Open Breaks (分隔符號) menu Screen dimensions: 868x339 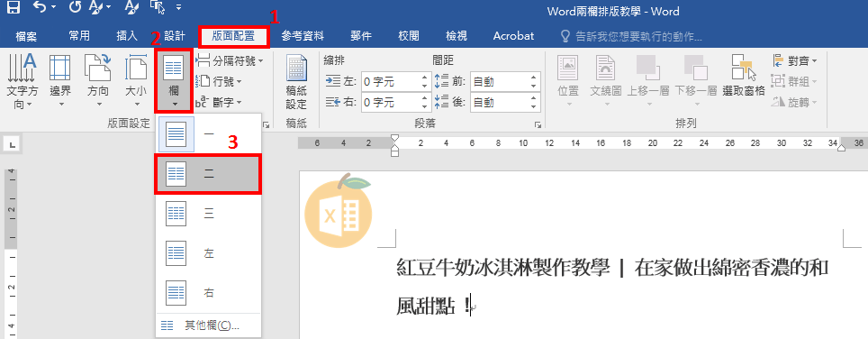click(230, 60)
